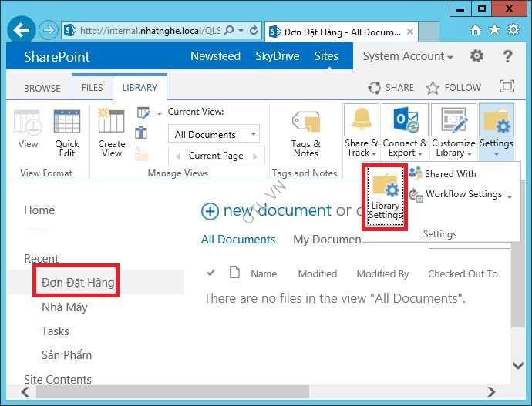The width and height of the screenshot is (532, 406).
Task: Expand the Workflow Settings dropdown
Action: [510, 196]
